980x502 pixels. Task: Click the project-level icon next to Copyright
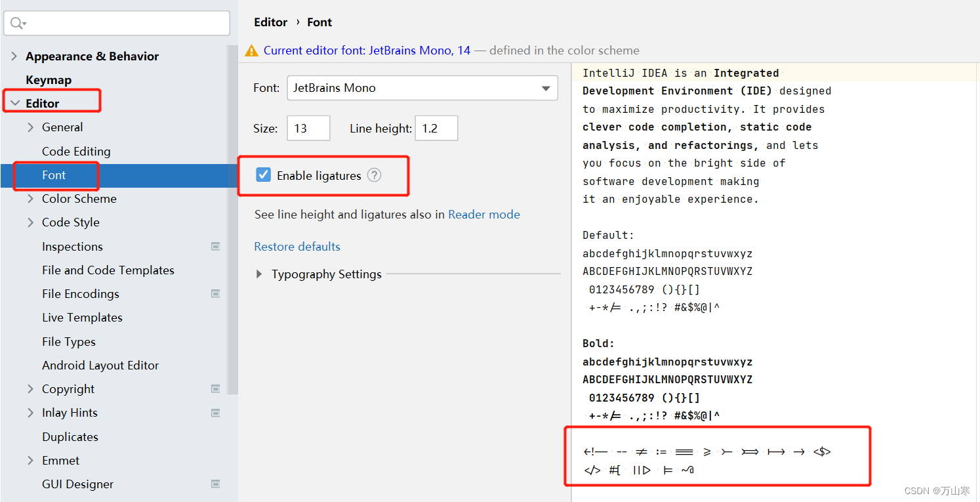(215, 388)
